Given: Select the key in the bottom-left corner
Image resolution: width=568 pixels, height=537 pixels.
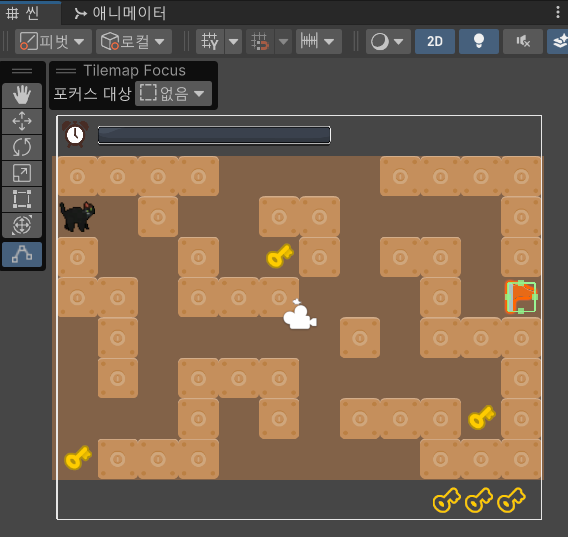Looking at the screenshot, I should (x=78, y=458).
